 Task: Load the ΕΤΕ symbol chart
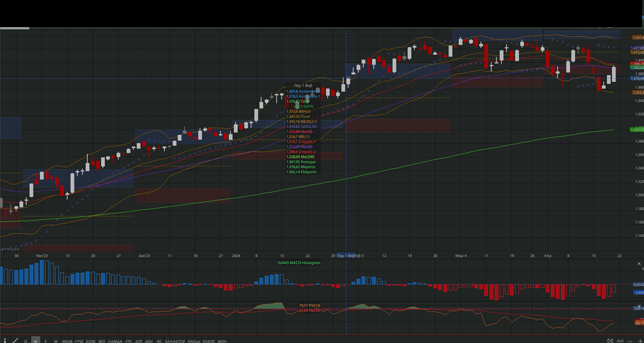(129, 341)
